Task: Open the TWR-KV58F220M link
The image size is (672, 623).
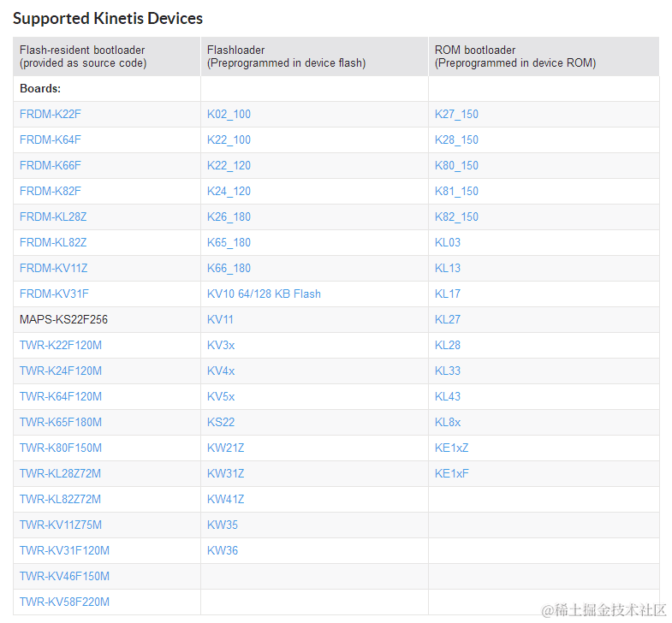Action: pos(64,602)
